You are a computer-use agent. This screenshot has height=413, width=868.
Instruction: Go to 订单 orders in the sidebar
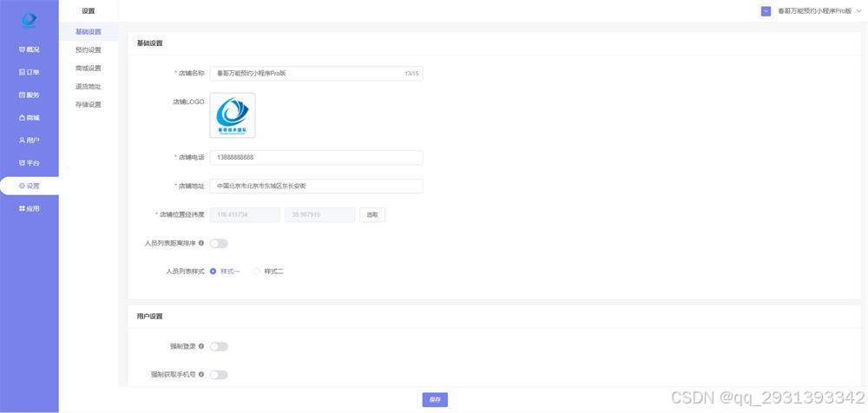30,72
